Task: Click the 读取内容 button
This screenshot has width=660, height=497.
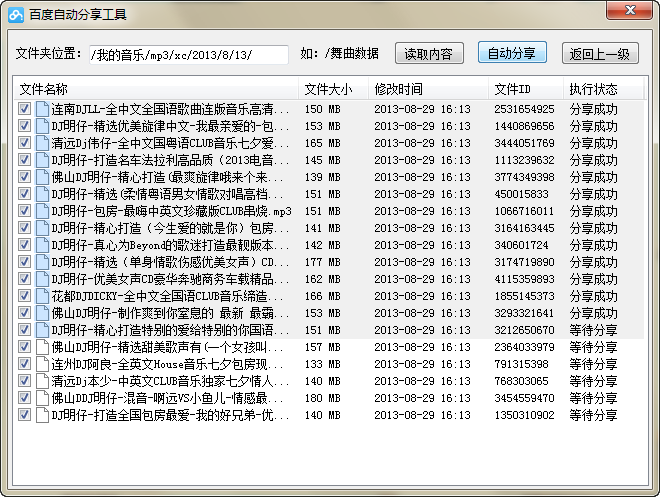Action: (429, 53)
